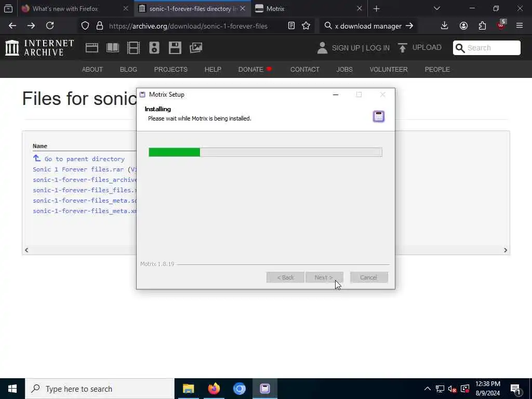The image size is (532, 399).
Task: Submit search with arrow in search bar
Action: (x=409, y=26)
